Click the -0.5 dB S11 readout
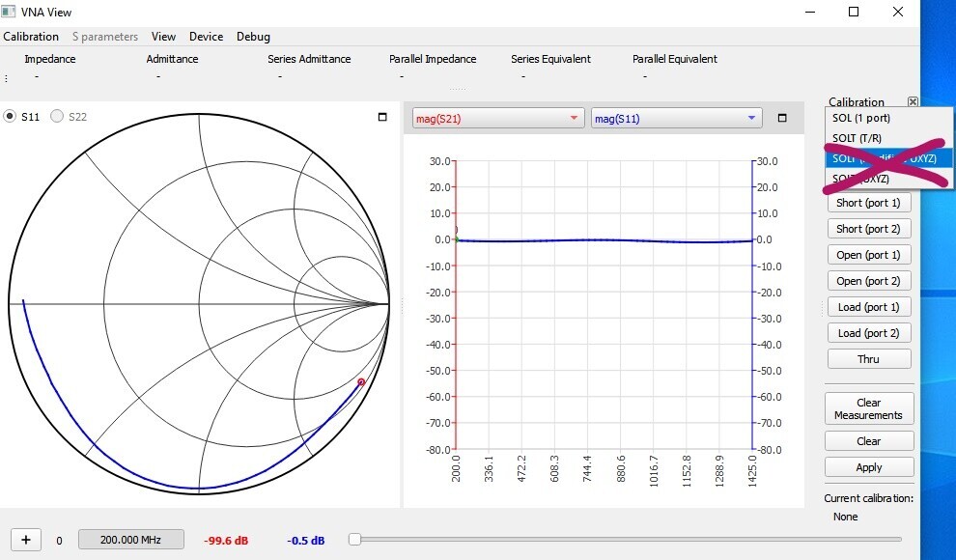 point(306,541)
